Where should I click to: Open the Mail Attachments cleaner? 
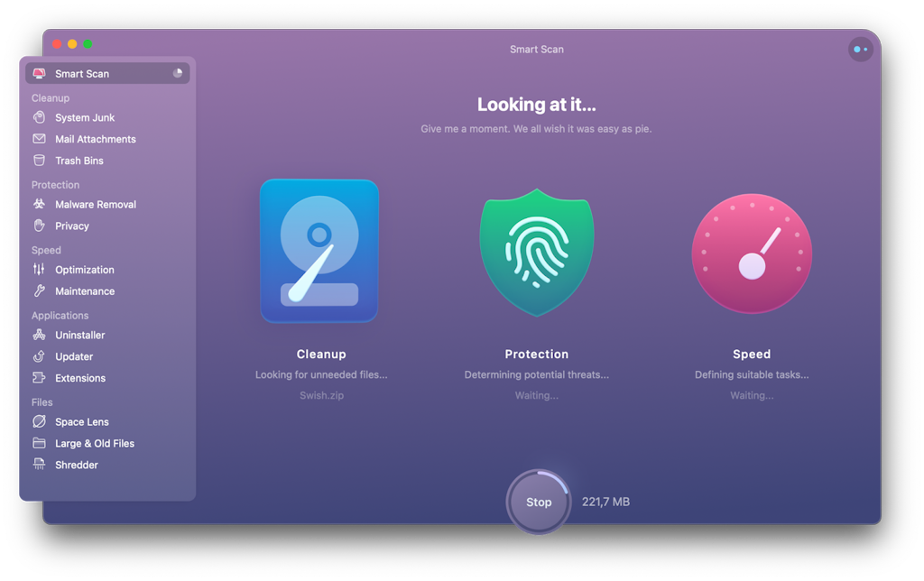click(x=39, y=139)
